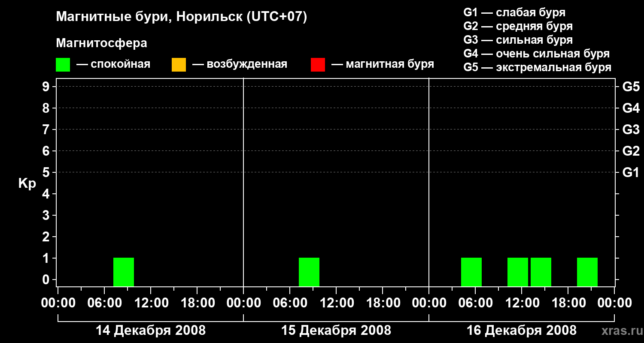This screenshot has height=343, width=644.
Task: Click the '18:00' tick under 16 December
Action: point(568,303)
